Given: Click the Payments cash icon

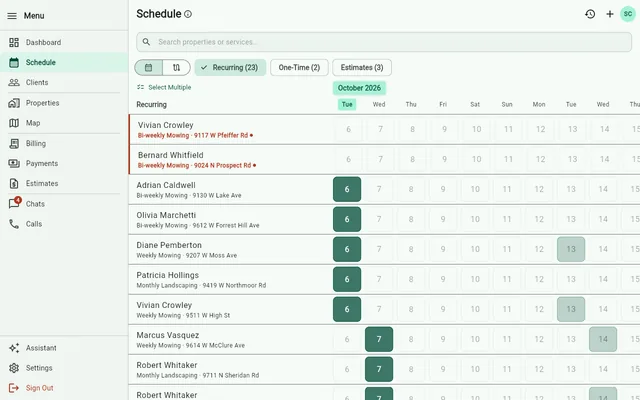Looking at the screenshot, I should click(14, 163).
